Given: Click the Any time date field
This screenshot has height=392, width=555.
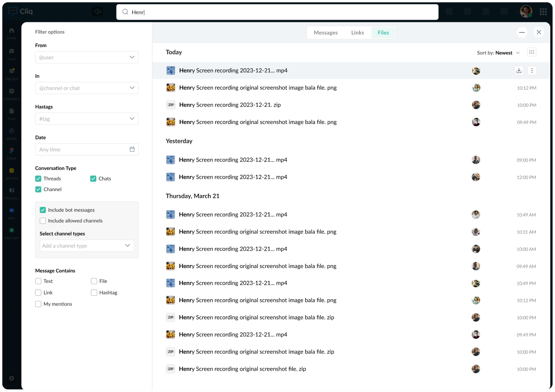Looking at the screenshot, I should [x=87, y=150].
